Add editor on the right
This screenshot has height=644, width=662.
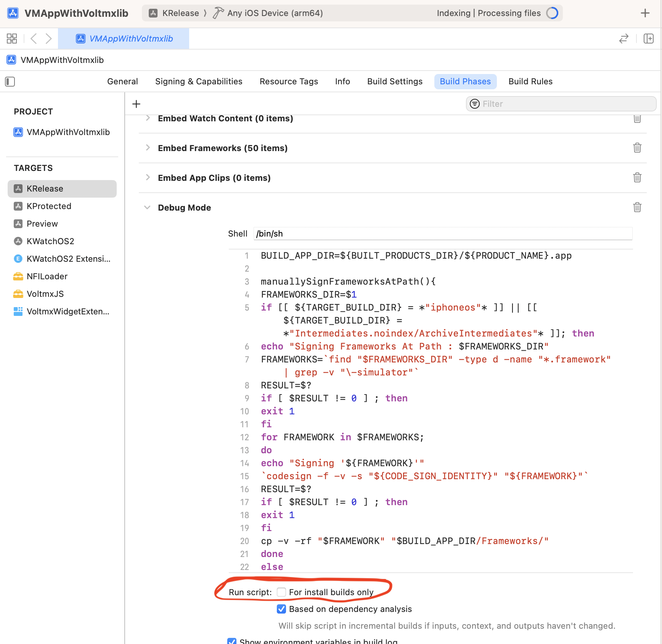coord(648,39)
